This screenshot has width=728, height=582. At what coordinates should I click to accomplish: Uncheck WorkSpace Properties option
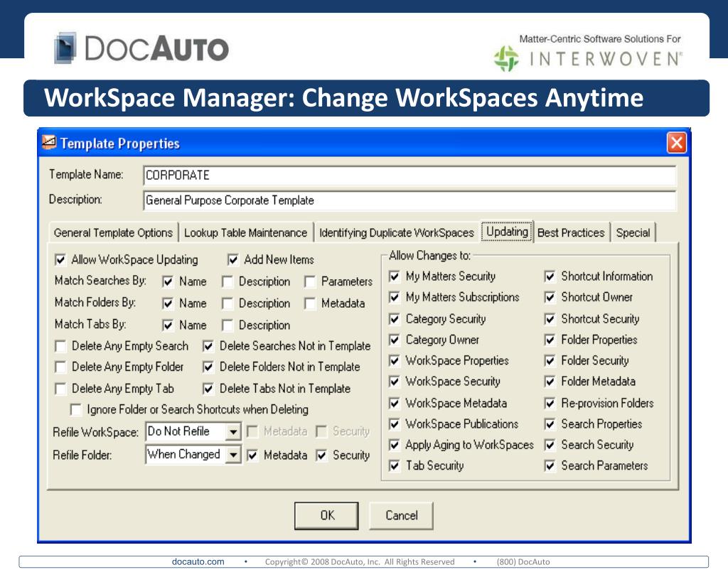[x=394, y=360]
